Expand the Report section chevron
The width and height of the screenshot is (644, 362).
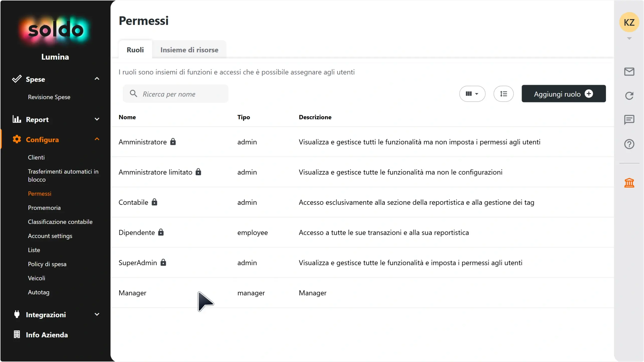[97, 119]
